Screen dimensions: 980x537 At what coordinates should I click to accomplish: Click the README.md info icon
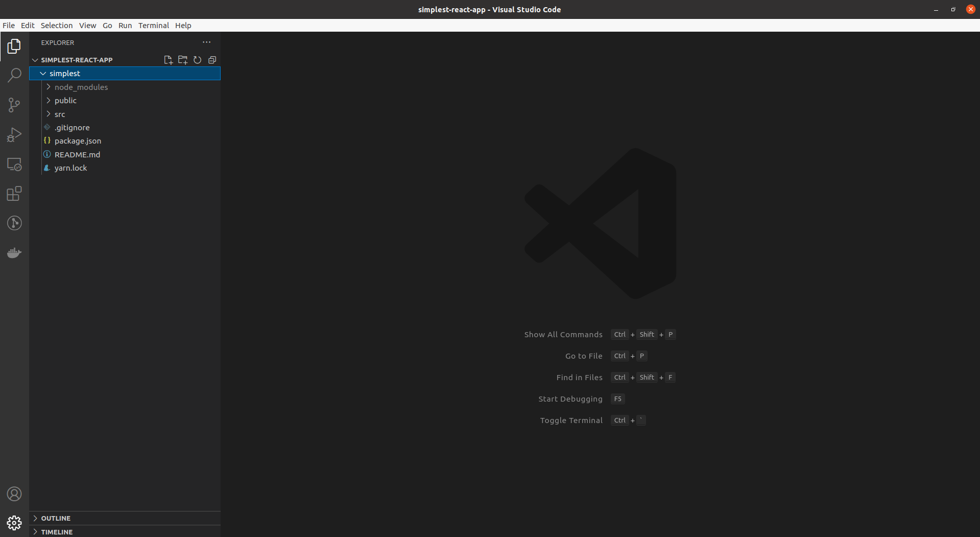point(47,154)
